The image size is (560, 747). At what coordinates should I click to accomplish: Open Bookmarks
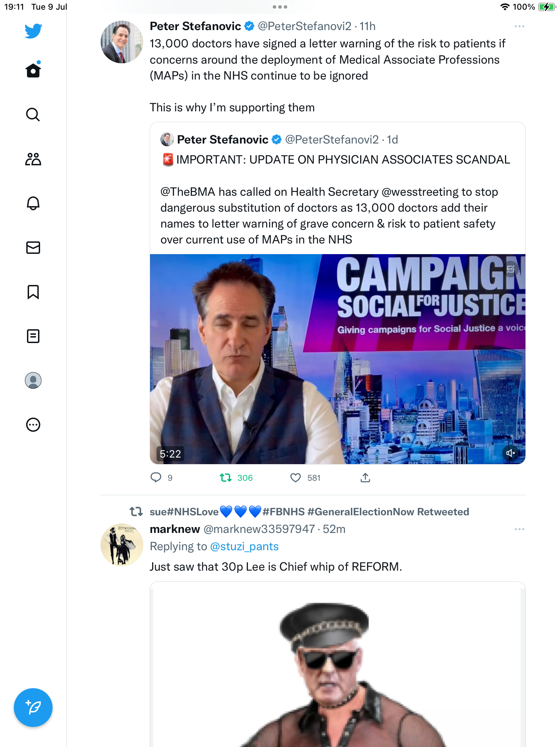coord(33,292)
